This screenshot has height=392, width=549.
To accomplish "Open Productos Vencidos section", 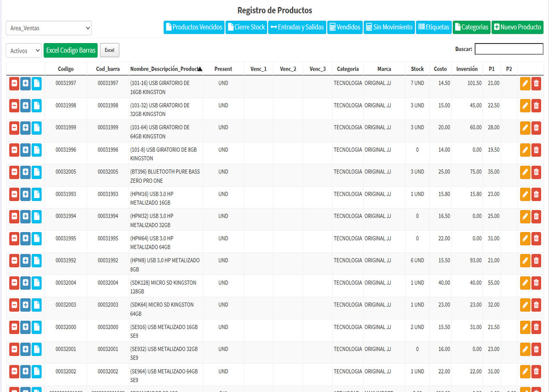I will pyautogui.click(x=194, y=27).
